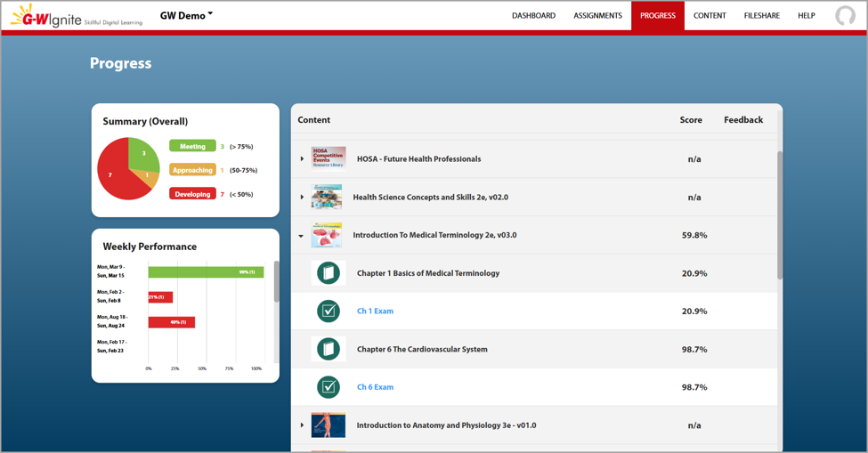
Task: Click the Chapter 1 score 20.9%
Action: [694, 273]
